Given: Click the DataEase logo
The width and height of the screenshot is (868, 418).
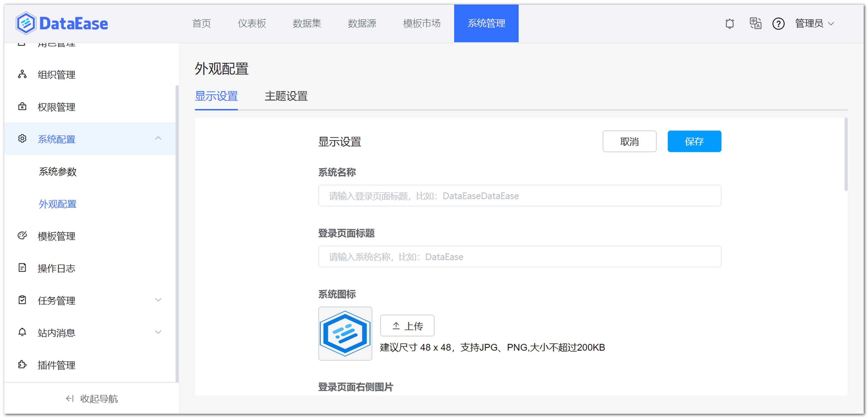Looking at the screenshot, I should [x=62, y=23].
